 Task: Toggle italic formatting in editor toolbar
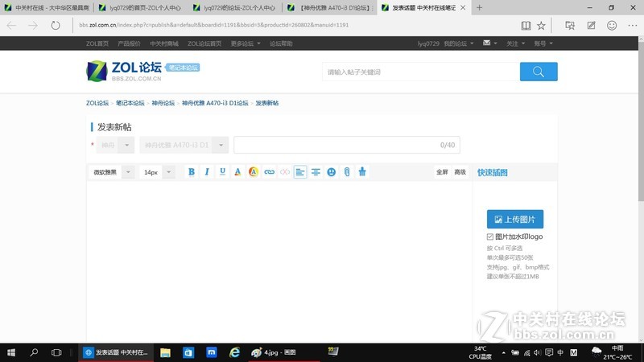[x=207, y=172]
